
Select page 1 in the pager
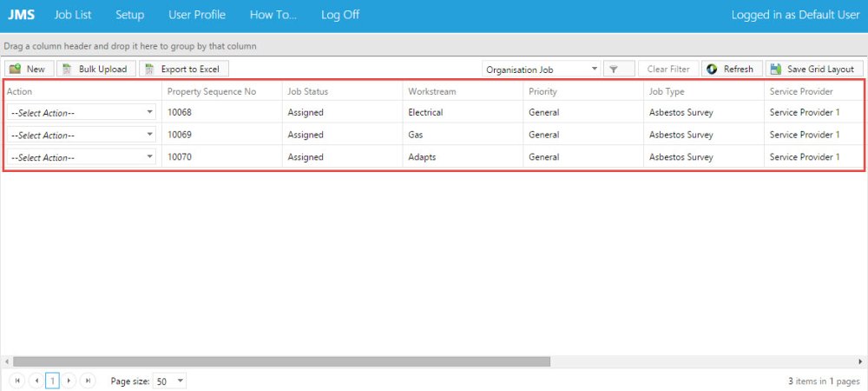pos(52,381)
